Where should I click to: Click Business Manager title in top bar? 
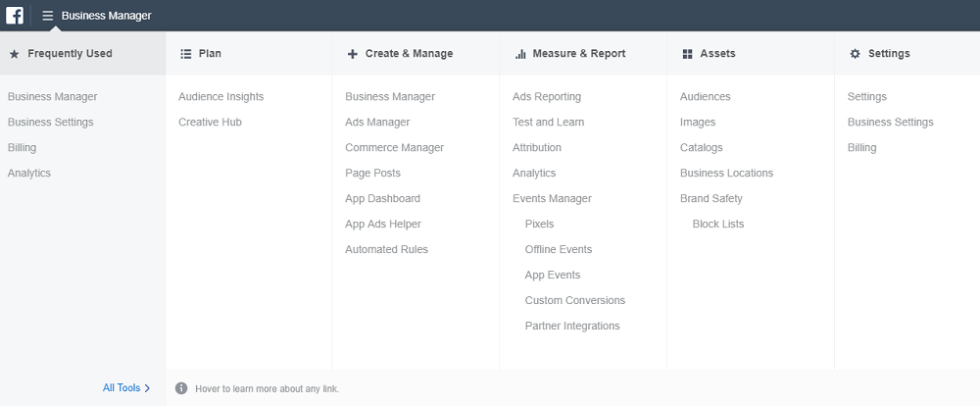click(106, 16)
